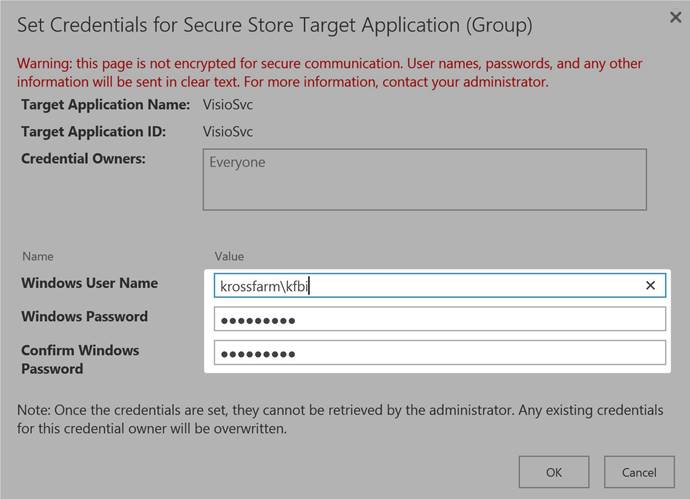Click inside the Credential Owners box
The height and width of the screenshot is (499, 690).
click(424, 180)
